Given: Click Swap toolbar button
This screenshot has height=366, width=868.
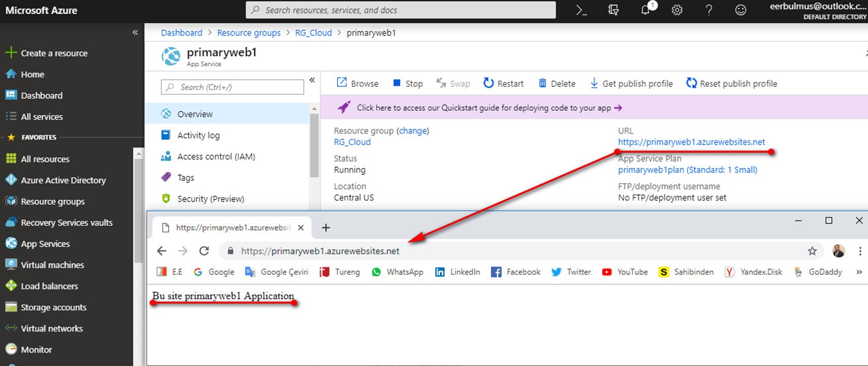Looking at the screenshot, I should point(453,83).
